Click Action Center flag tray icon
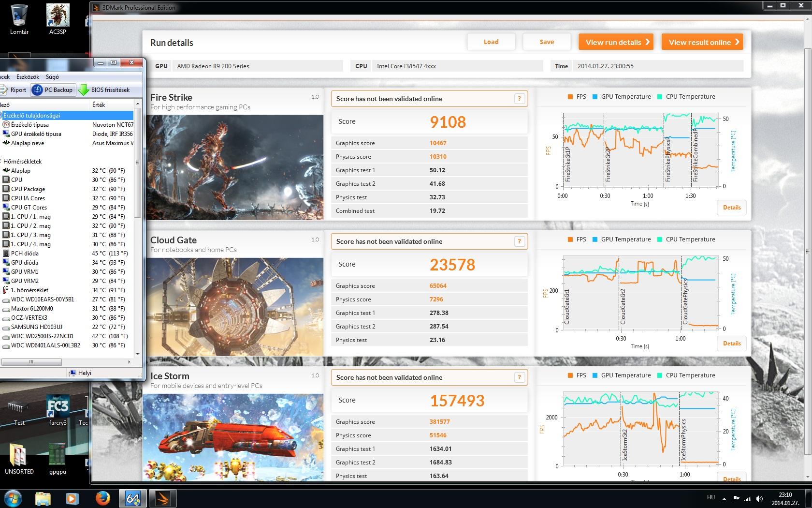Viewport: 812px width, 508px height. tap(736, 498)
